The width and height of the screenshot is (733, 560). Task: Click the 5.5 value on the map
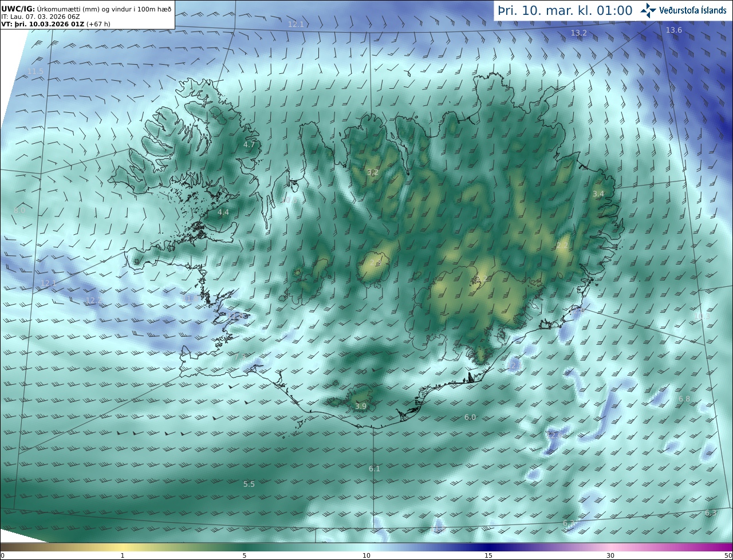pos(249,484)
